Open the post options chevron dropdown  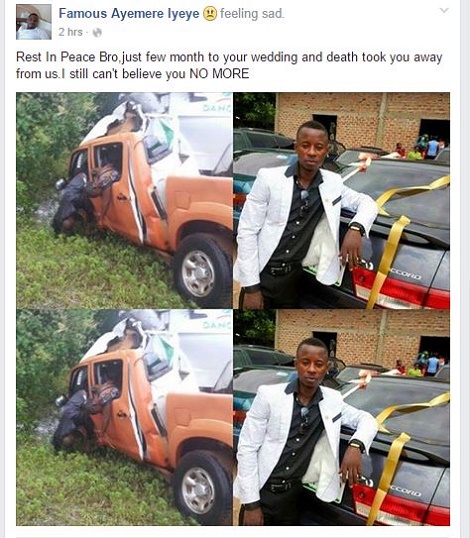coord(444,11)
